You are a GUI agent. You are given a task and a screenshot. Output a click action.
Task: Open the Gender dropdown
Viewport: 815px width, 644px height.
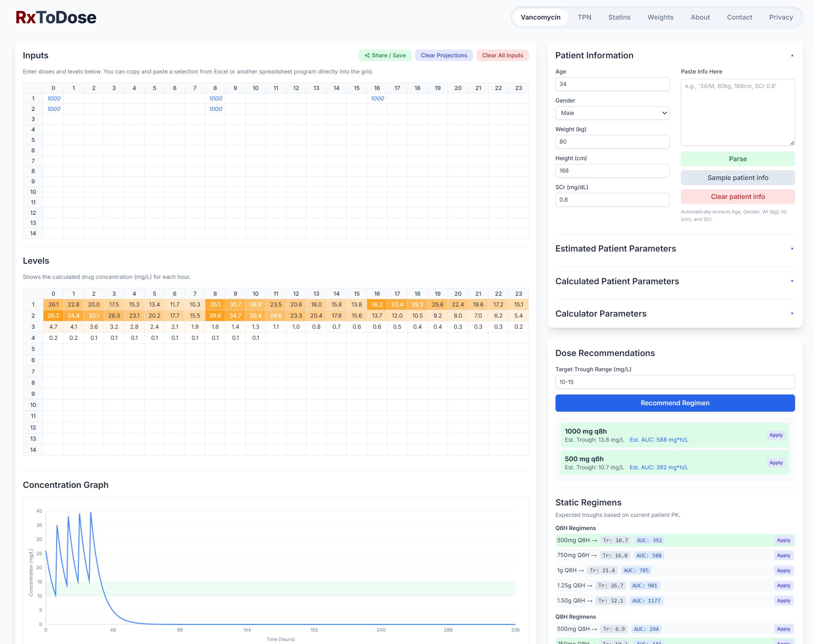coord(612,113)
